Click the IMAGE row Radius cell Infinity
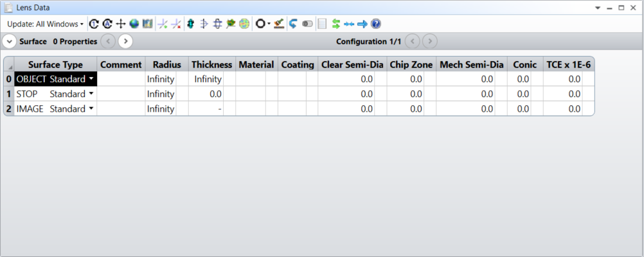Image resolution: width=644 pixels, height=257 pixels. [161, 109]
